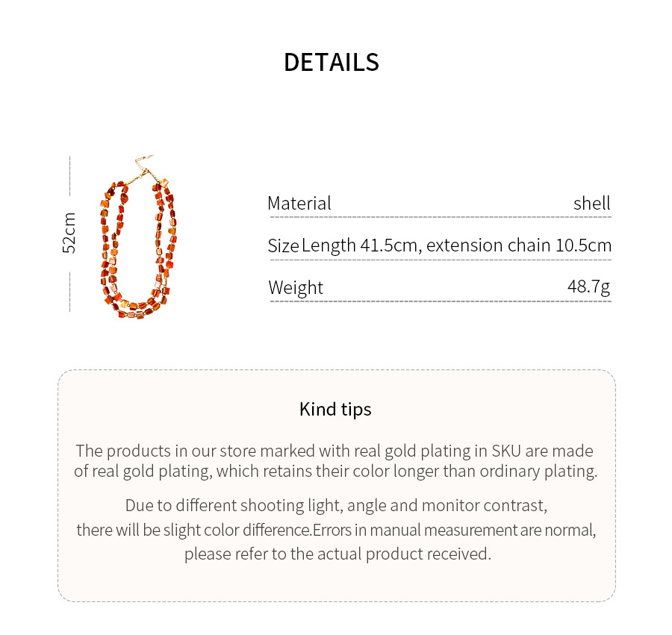
Task: Click the Material row label
Action: click(x=299, y=203)
